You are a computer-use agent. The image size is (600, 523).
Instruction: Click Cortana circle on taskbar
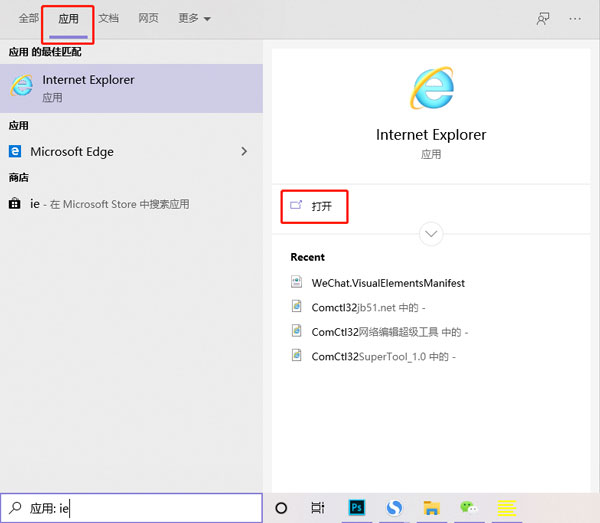[x=281, y=508]
